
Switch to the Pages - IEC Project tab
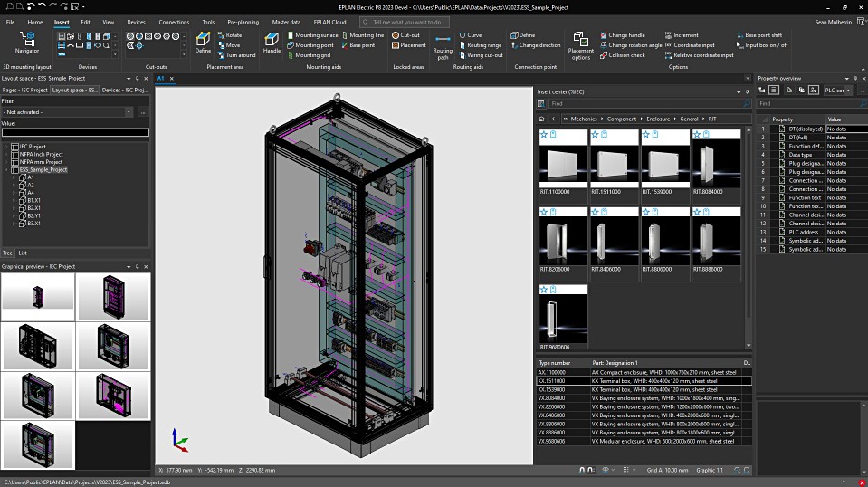pos(24,91)
